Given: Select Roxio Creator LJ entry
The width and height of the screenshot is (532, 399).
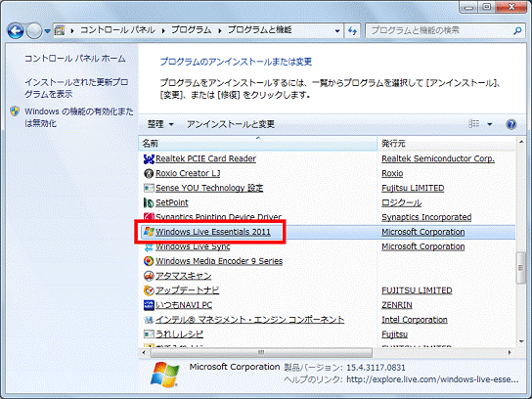Looking at the screenshot, I should click(x=188, y=173).
